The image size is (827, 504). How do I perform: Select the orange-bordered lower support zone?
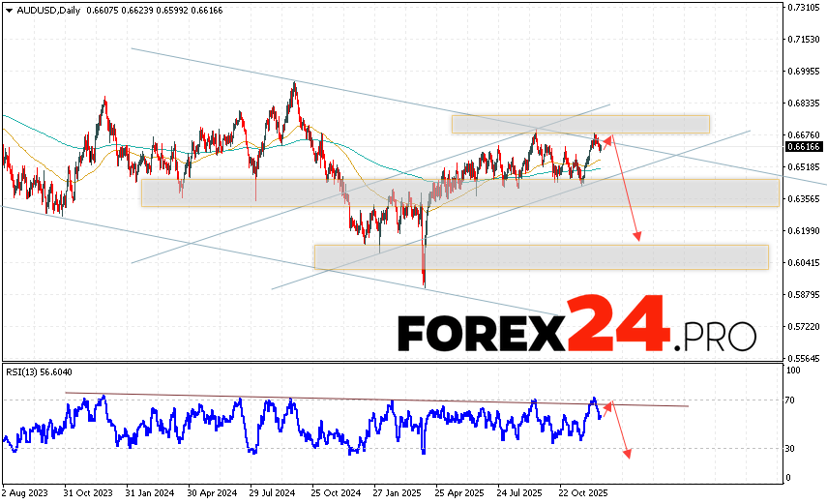[541, 256]
